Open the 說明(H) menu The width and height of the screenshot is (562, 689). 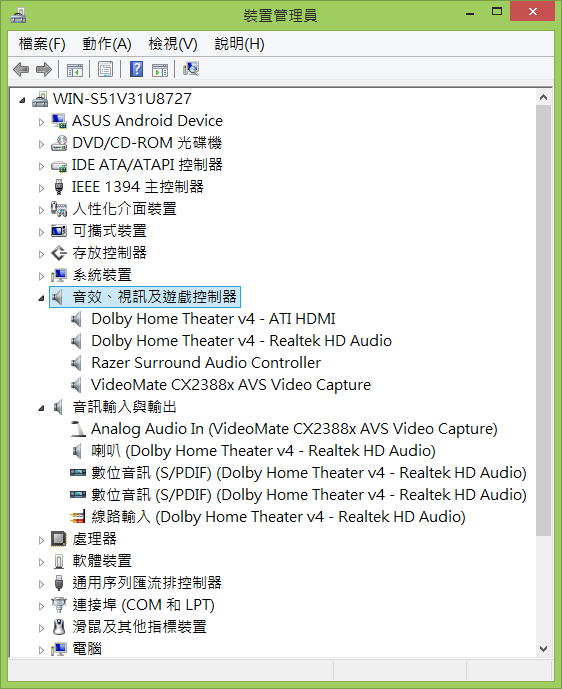239,44
